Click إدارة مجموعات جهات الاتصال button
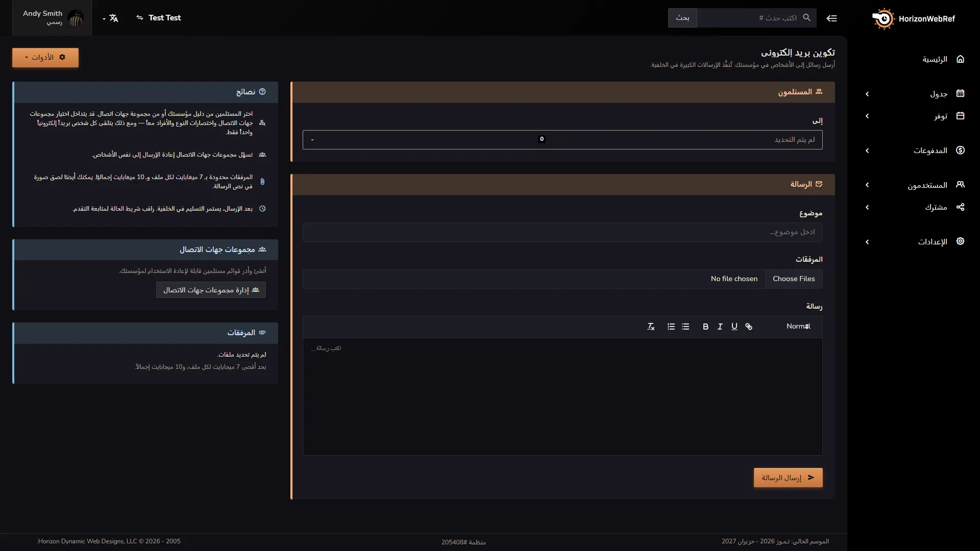 tap(211, 290)
